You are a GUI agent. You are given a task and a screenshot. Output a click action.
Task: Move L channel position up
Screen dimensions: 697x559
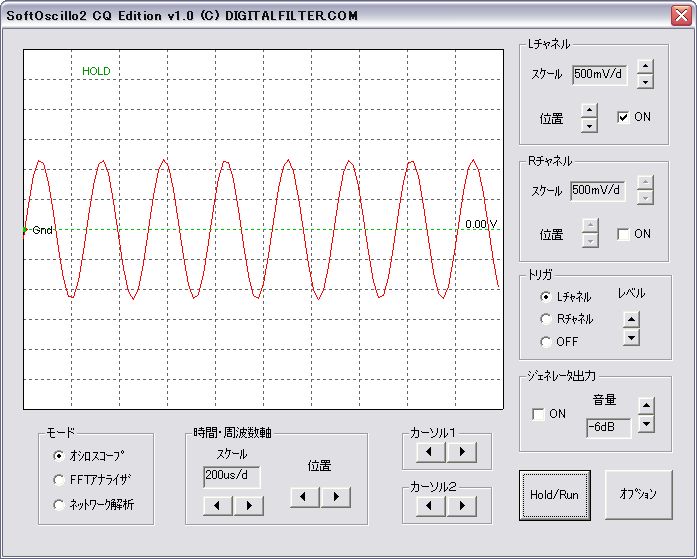[x=589, y=110]
